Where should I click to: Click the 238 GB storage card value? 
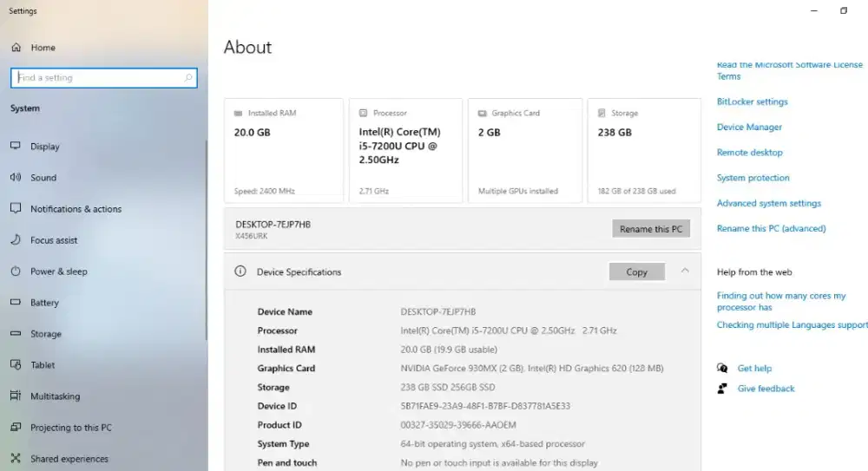(x=615, y=132)
